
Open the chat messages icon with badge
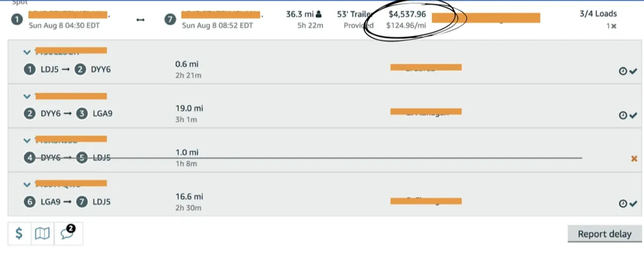[x=68, y=233]
